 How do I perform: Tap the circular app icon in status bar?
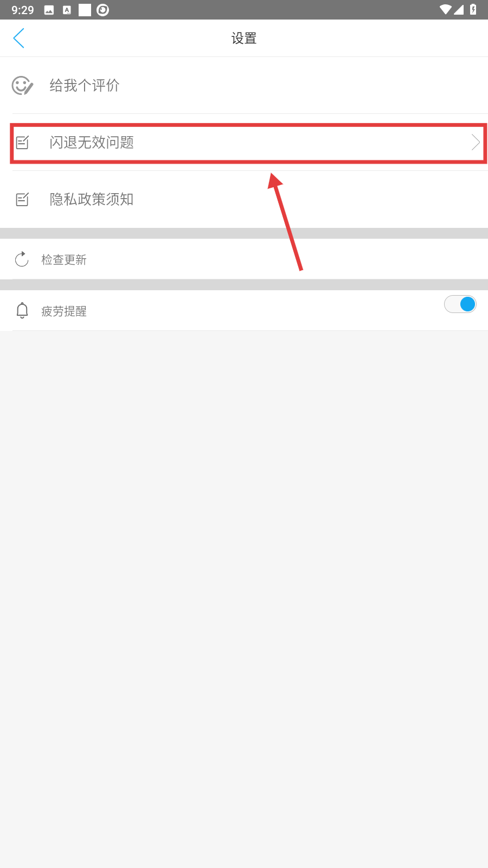tap(102, 10)
